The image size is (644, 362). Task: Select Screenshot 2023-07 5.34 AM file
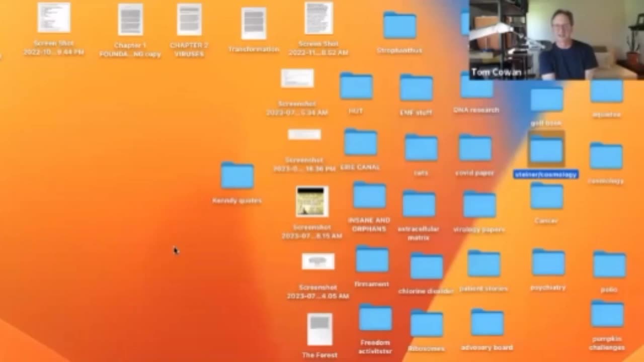point(297,78)
